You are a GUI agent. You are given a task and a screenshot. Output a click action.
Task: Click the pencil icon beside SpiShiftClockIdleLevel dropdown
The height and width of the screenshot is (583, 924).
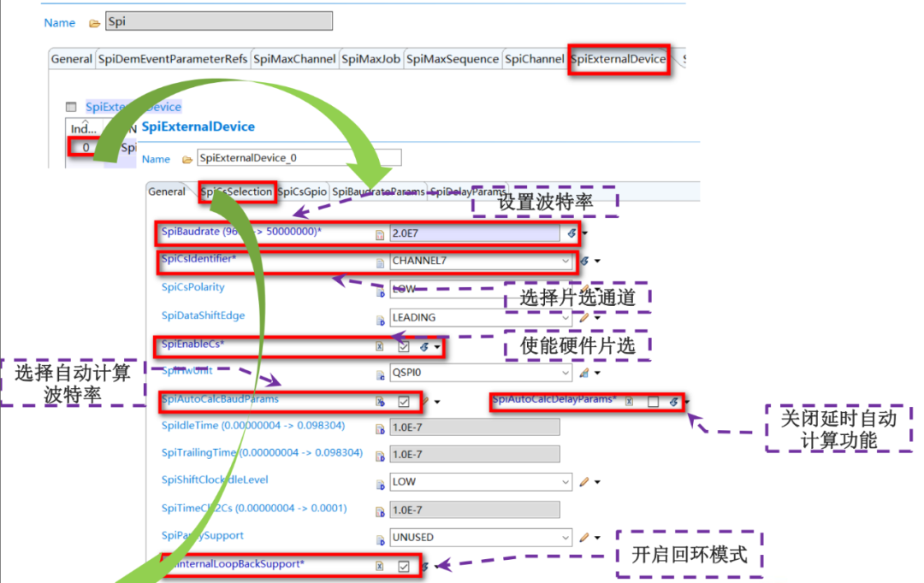[584, 482]
